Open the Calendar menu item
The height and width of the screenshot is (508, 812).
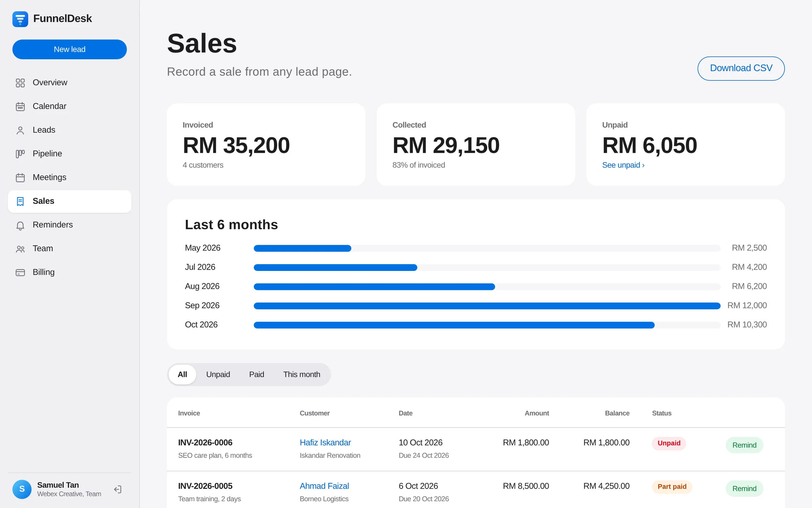point(70,106)
